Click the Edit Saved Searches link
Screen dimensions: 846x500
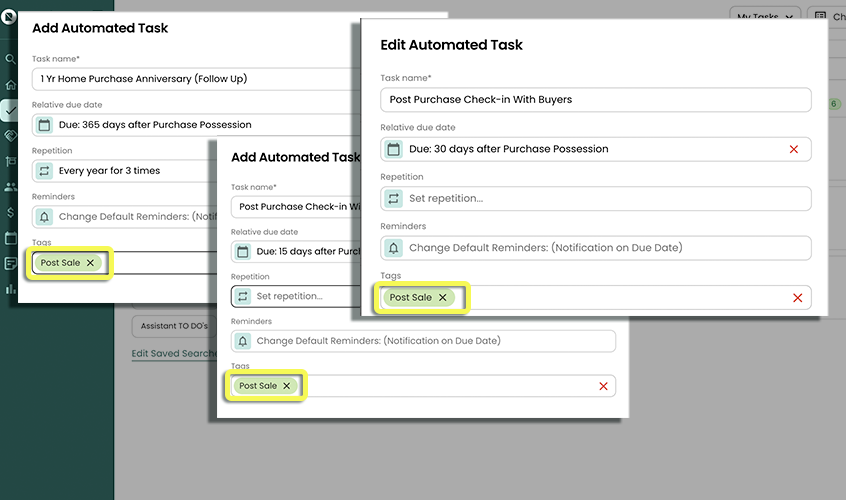pos(170,354)
